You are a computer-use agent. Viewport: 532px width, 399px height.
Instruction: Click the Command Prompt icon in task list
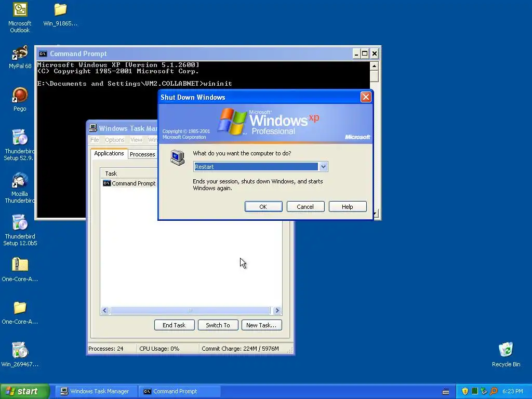click(107, 183)
